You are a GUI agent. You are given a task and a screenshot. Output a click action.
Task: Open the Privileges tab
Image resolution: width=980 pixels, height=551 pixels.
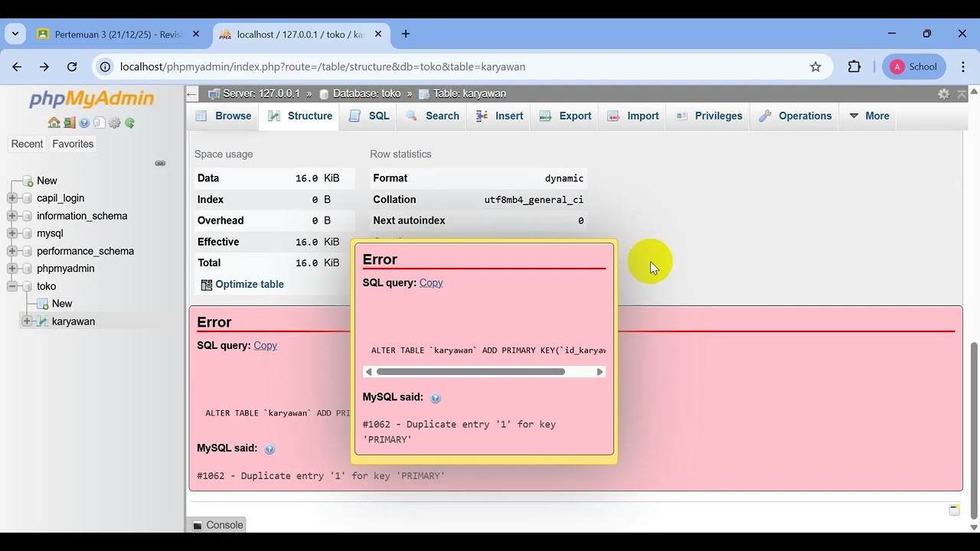pyautogui.click(x=709, y=116)
